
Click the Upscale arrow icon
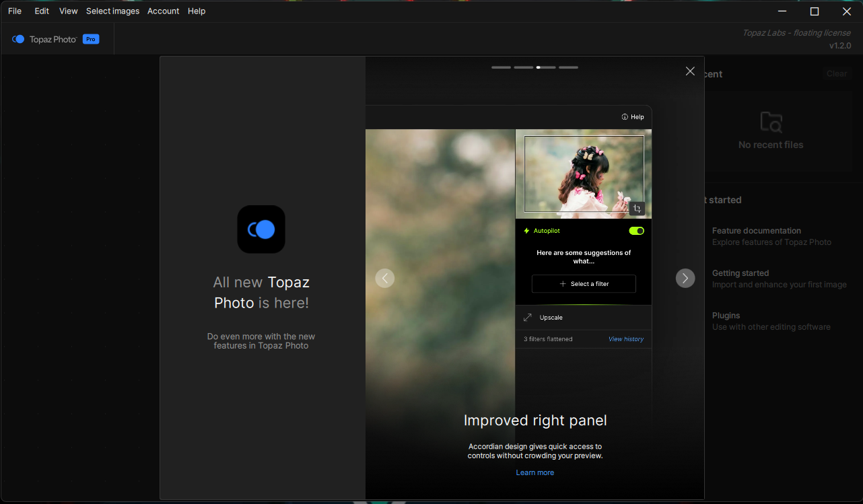pyautogui.click(x=528, y=318)
